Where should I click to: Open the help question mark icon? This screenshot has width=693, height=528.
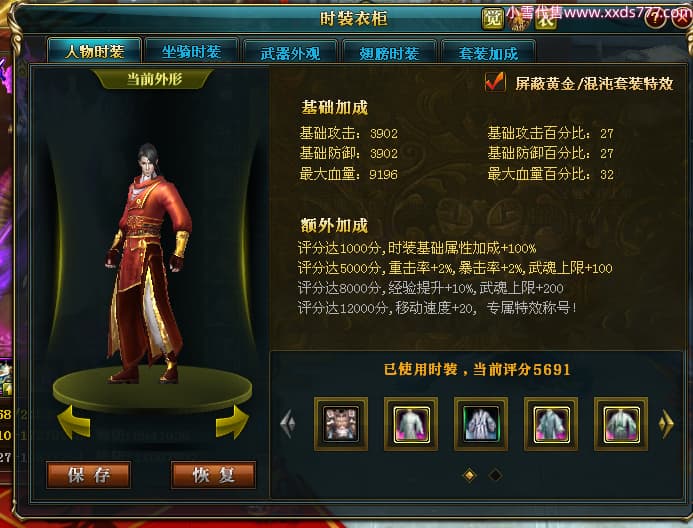coord(655,19)
